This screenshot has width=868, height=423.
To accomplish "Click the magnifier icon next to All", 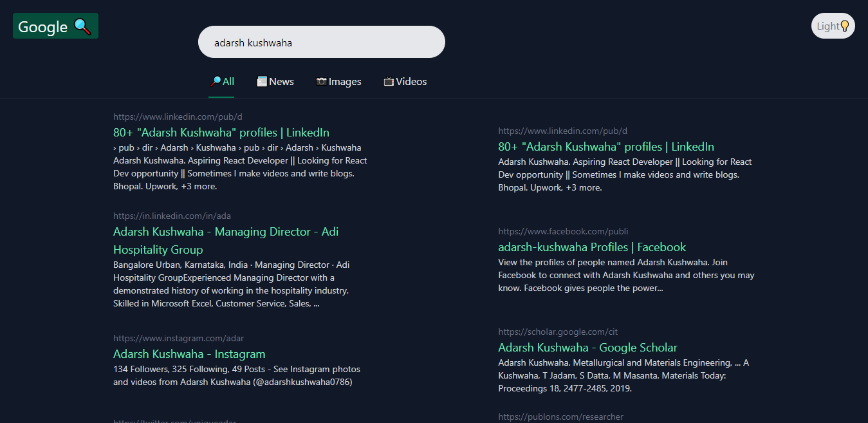I will (x=216, y=82).
